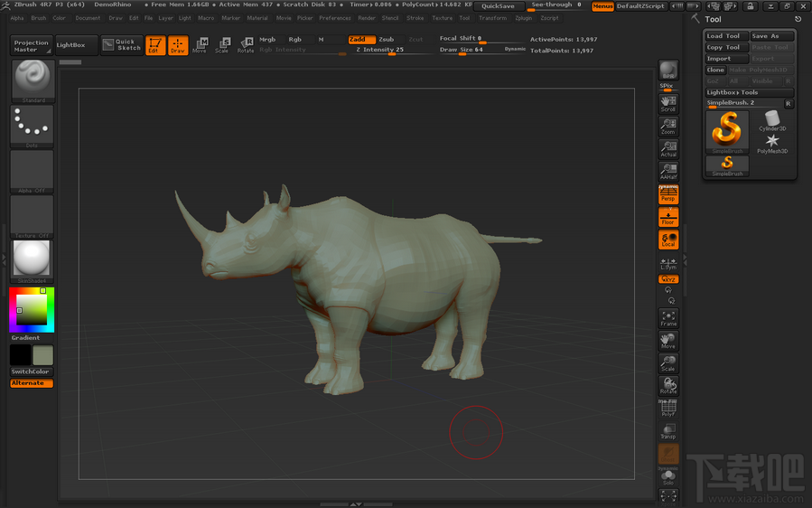Select the Draw mode icon

coord(178,45)
